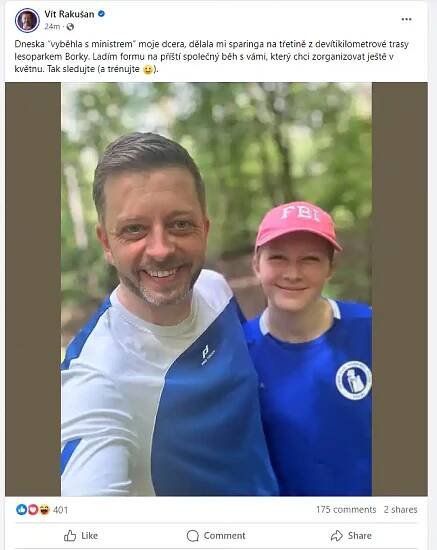Image resolution: width=437 pixels, height=550 pixels.
Task: Expand the 175 comments
Action: coord(346,509)
